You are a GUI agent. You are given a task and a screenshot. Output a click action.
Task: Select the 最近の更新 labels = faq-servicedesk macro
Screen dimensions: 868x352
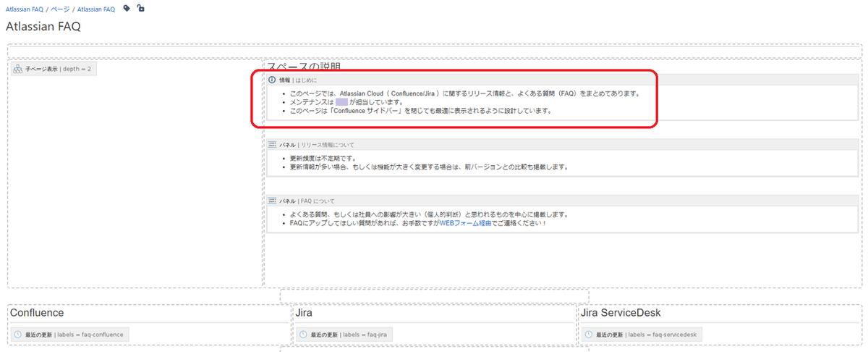pos(642,335)
